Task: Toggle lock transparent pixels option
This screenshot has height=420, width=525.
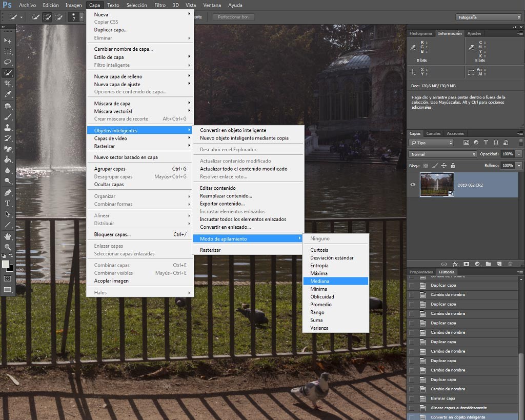Action: [x=426, y=166]
